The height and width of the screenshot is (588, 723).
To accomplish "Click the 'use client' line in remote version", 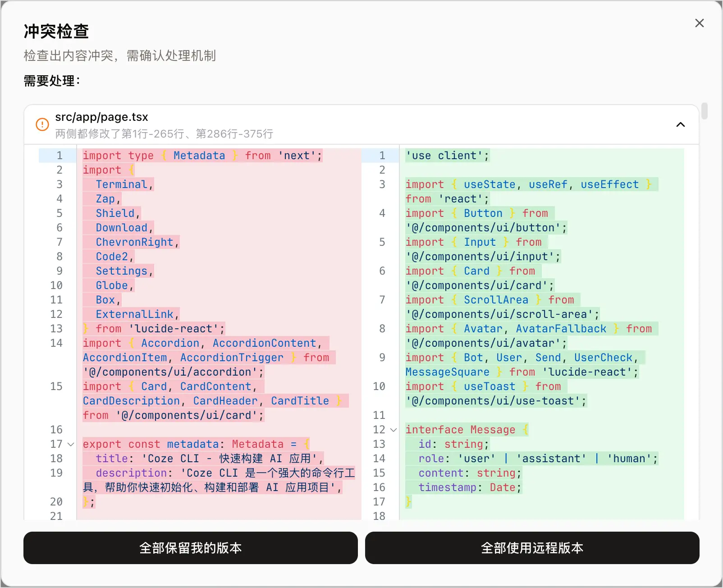I will pyautogui.click(x=447, y=156).
